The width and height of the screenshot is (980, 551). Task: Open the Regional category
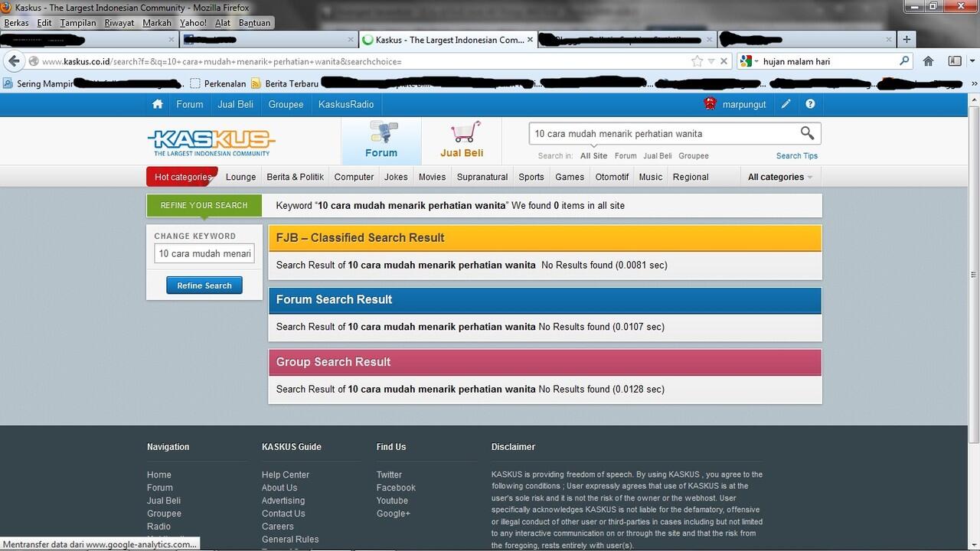point(691,177)
